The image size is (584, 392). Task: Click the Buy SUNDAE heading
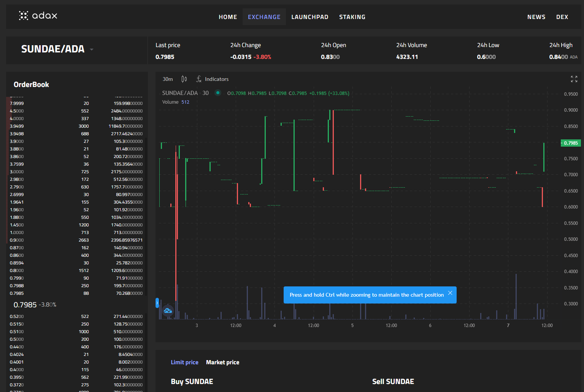coord(192,381)
